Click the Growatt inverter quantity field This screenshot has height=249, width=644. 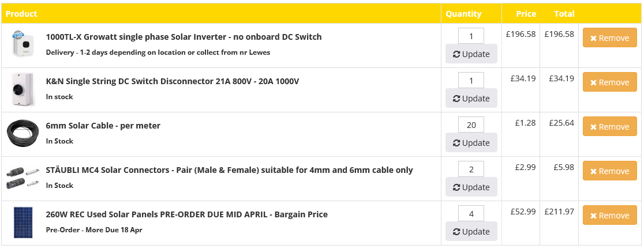click(471, 36)
